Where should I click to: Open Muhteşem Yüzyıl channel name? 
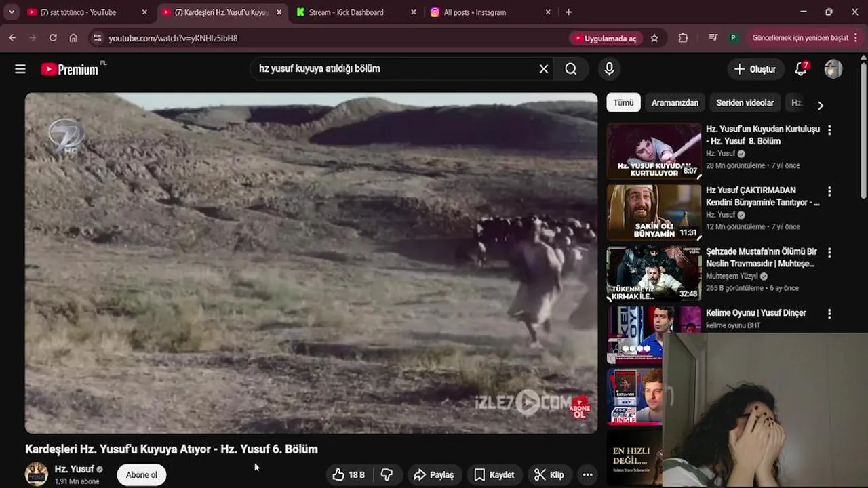click(731, 277)
